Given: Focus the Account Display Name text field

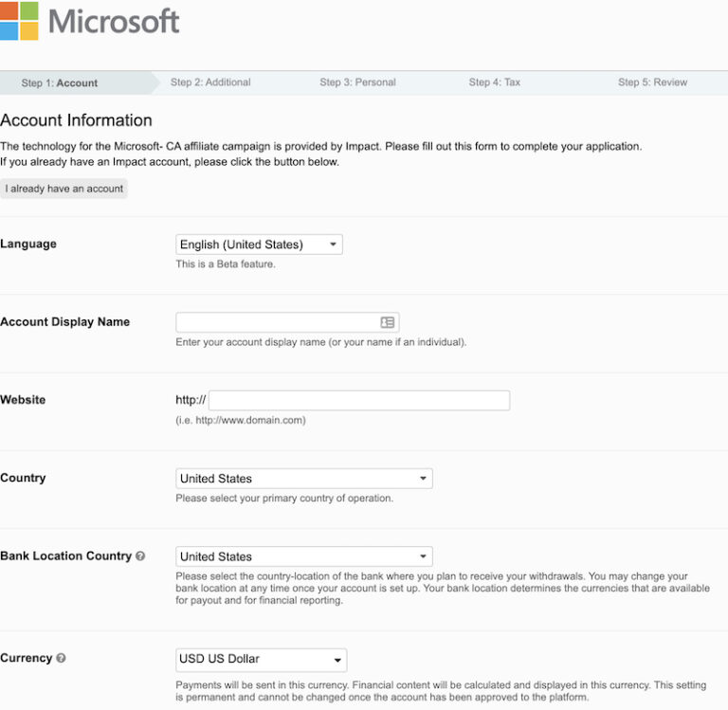Looking at the screenshot, I should pos(277,322).
